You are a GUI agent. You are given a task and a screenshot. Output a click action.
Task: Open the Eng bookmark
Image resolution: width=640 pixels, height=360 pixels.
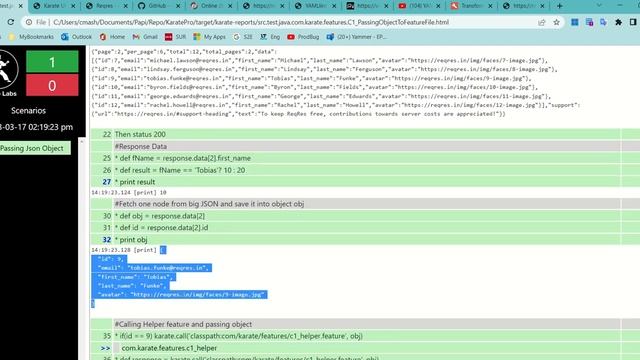(x=270, y=37)
